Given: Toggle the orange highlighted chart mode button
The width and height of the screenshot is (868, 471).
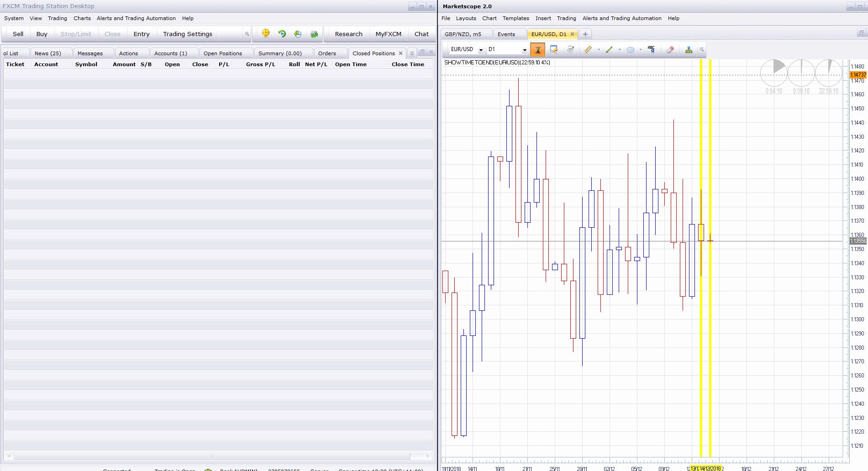Looking at the screenshot, I should coord(537,49).
